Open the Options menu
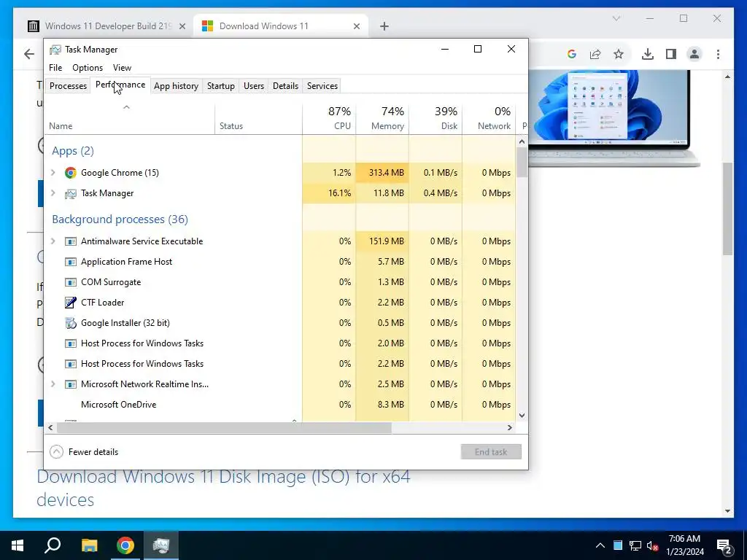 tap(88, 68)
